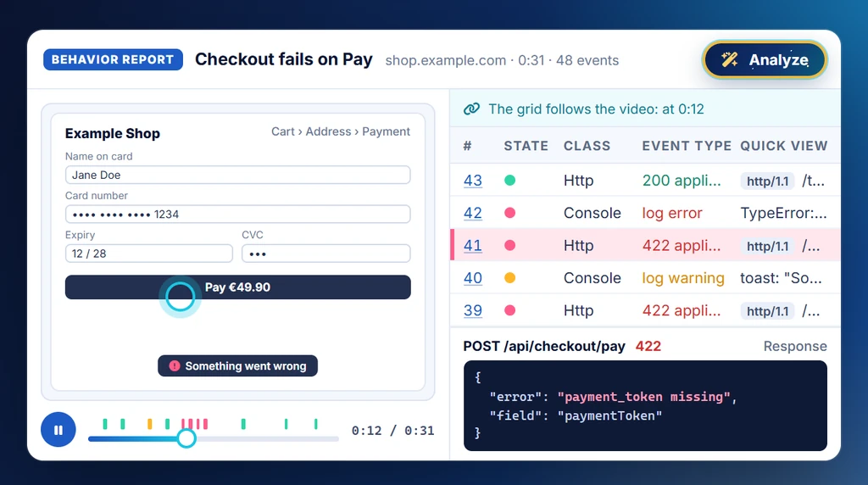The width and height of the screenshot is (868, 485).
Task: Click the link icon beside grid sync message
Action: click(471, 109)
